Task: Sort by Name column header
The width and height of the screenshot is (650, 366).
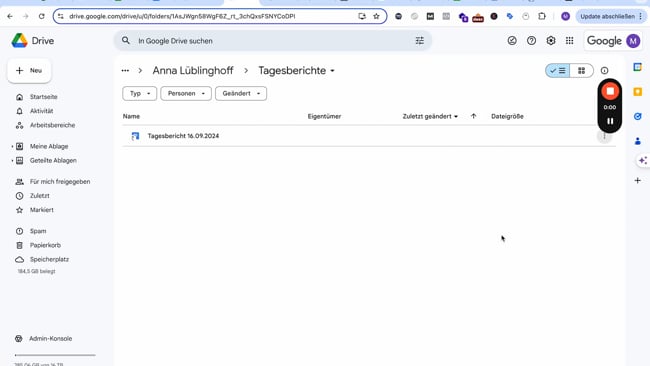Action: click(131, 116)
